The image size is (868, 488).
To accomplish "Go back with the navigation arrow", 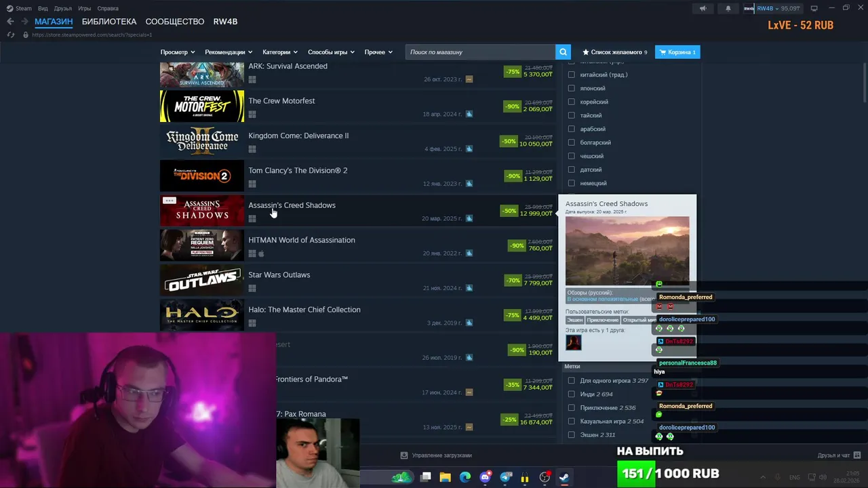I will coord(10,22).
